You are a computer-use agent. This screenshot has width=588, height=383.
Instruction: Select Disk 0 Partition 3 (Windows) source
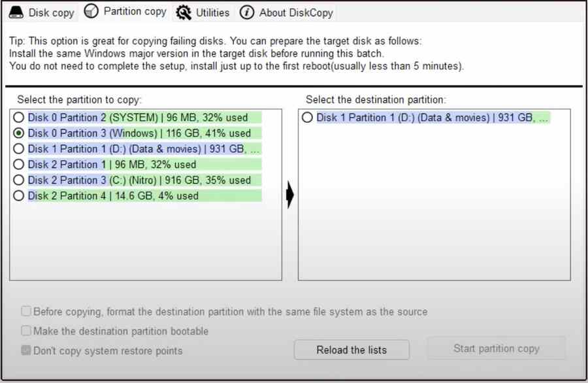pyautogui.click(x=19, y=133)
